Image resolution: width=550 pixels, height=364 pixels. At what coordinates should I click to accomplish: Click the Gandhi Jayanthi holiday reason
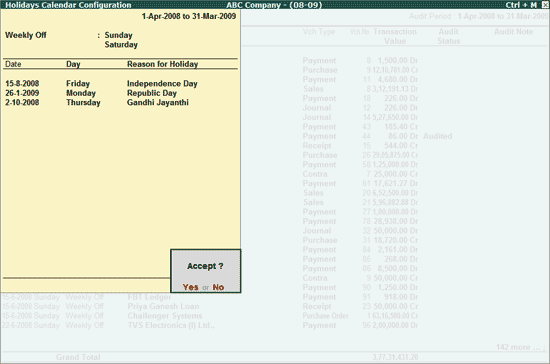pyautogui.click(x=157, y=102)
